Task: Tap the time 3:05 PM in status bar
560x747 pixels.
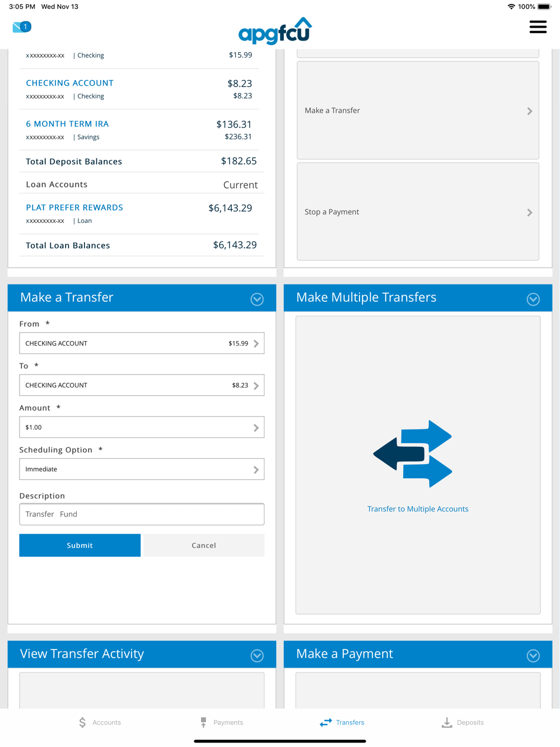Action: [22, 7]
